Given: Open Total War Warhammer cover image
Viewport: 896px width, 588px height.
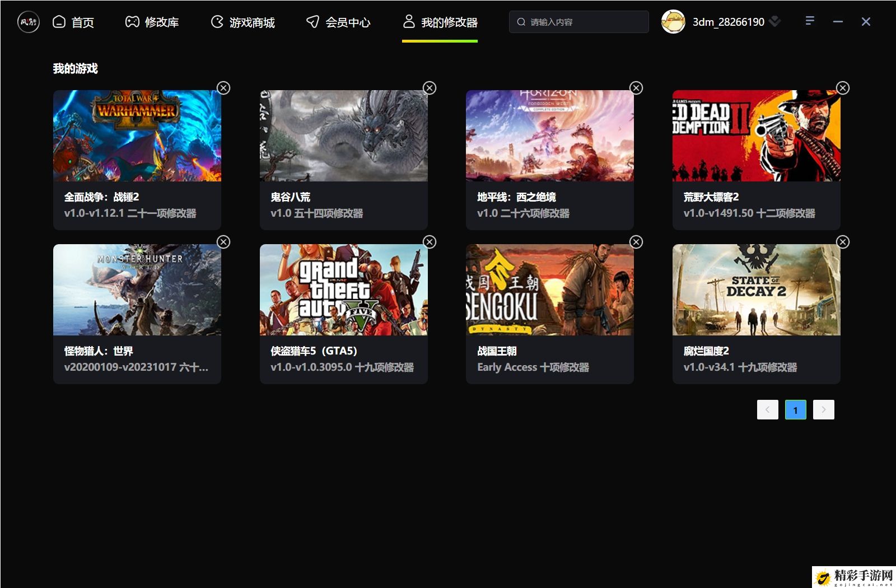Looking at the screenshot, I should (x=137, y=136).
